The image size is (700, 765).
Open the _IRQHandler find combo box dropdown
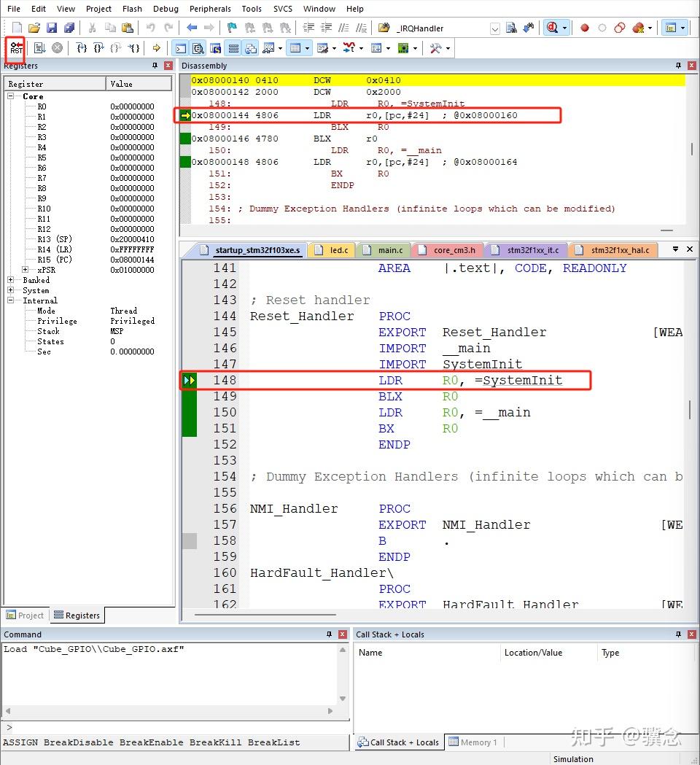pos(494,28)
